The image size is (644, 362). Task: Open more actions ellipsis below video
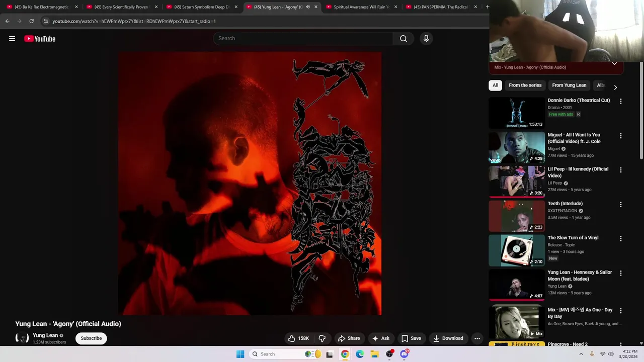[x=477, y=338]
